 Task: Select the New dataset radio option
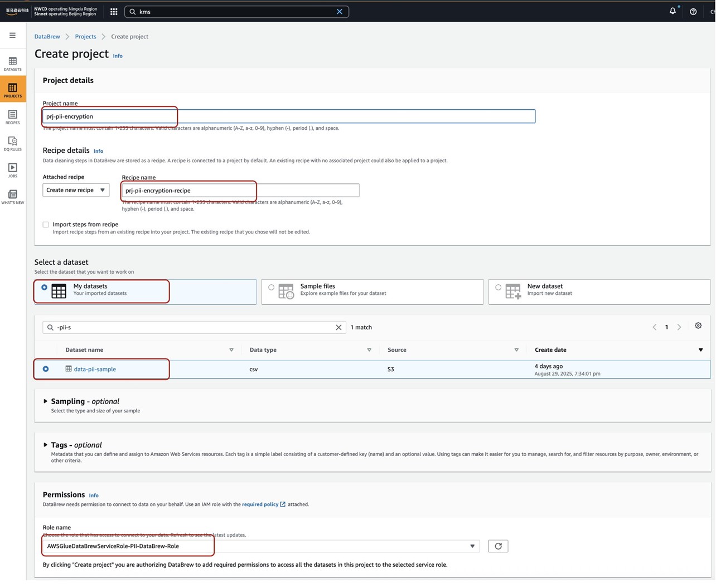click(498, 288)
